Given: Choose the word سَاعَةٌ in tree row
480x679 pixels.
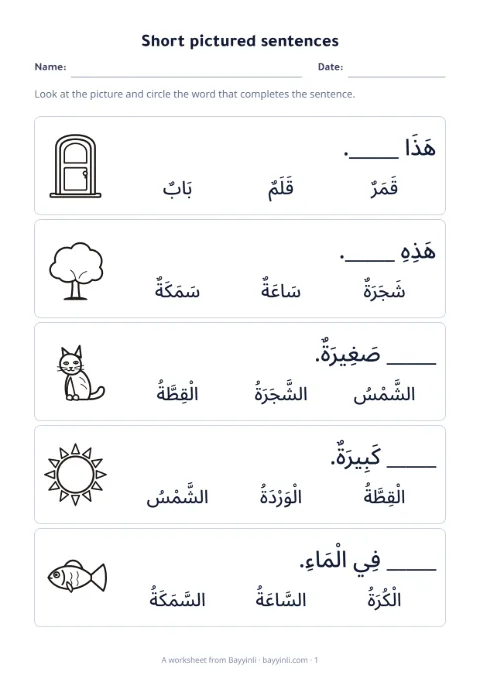Looking at the screenshot, I should point(281,289).
